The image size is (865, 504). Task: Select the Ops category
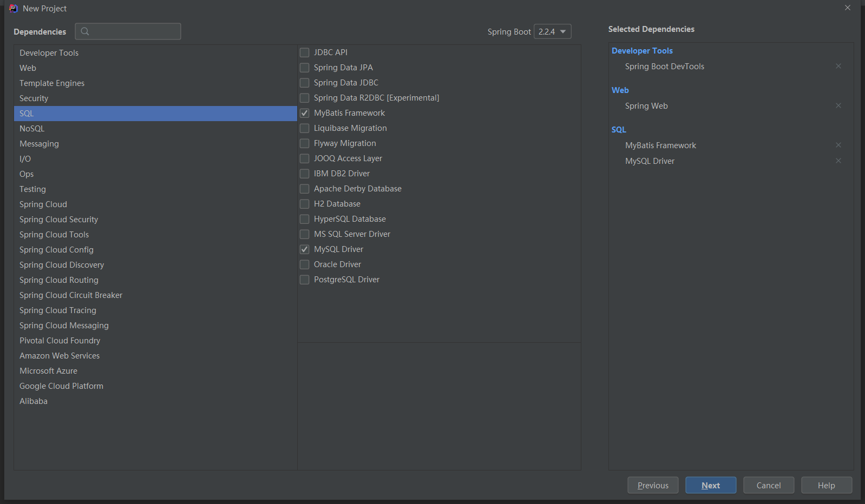point(155,174)
